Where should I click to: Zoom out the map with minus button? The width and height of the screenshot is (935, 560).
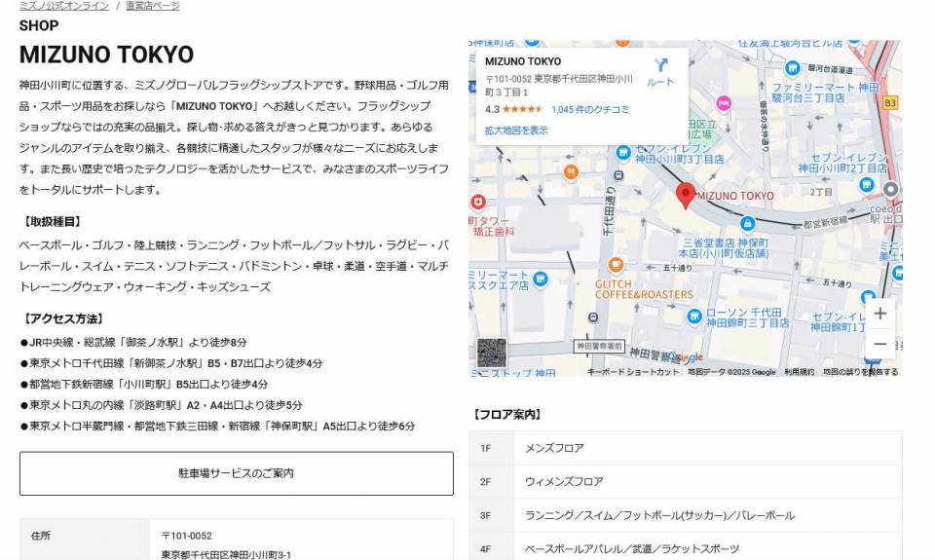point(879,345)
